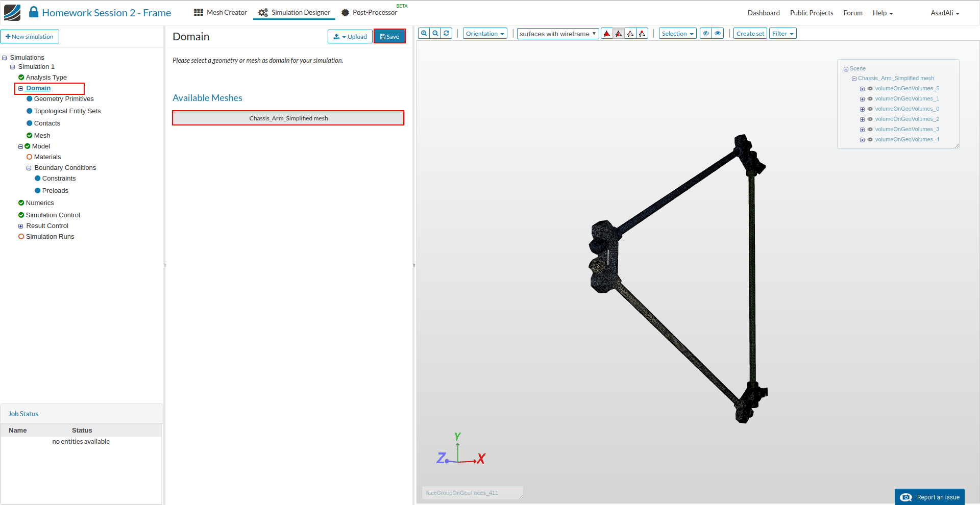Click the Analysis Type green check icon

21,78
